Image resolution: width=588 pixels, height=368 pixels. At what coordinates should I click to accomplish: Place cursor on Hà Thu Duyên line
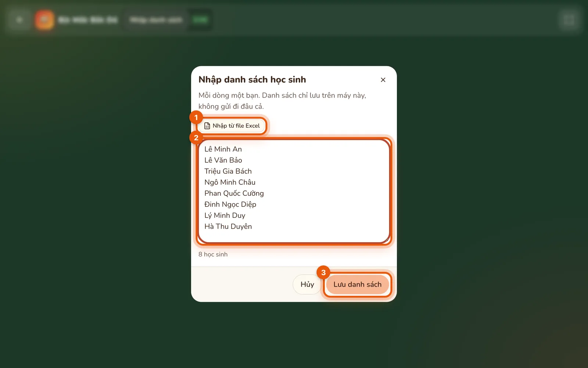point(228,226)
